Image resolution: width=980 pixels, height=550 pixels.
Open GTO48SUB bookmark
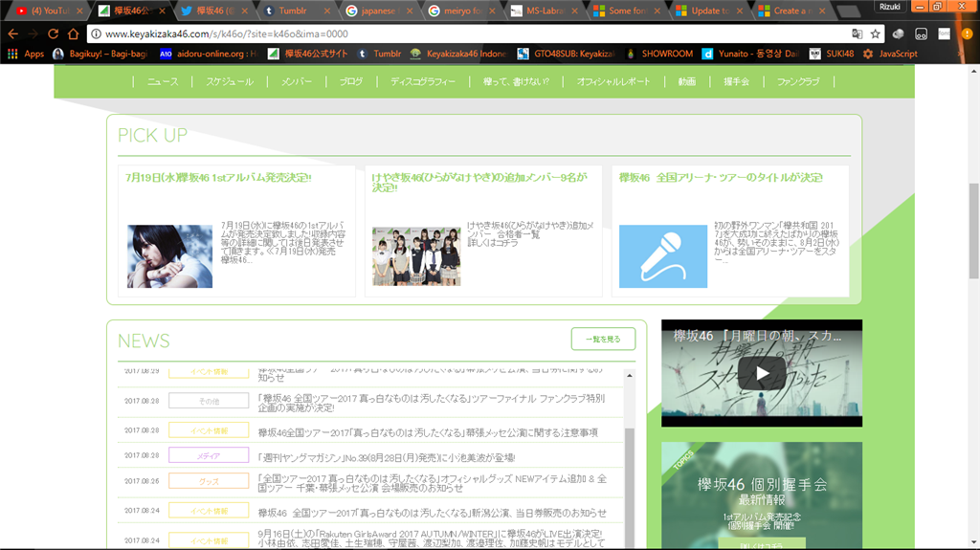567,54
